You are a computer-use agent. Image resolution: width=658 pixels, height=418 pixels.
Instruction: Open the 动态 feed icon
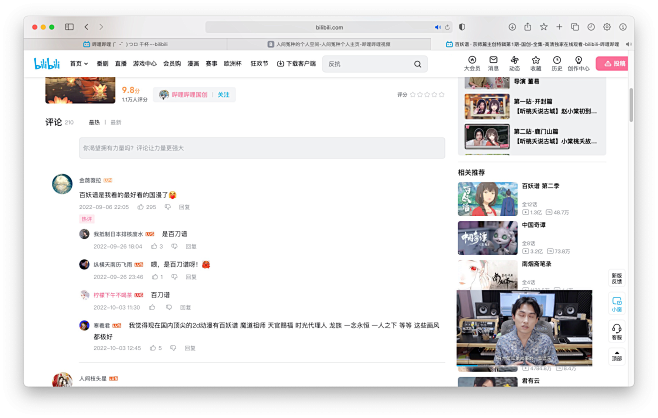pyautogui.click(x=514, y=63)
